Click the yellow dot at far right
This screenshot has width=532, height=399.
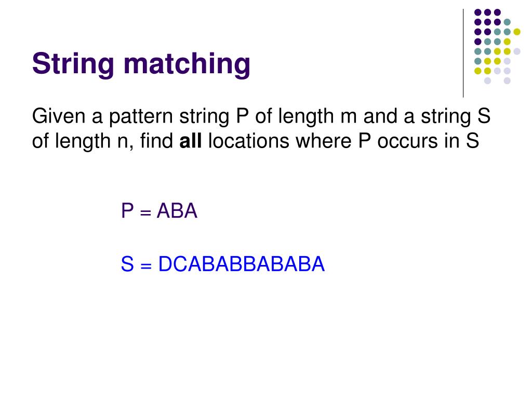point(517,32)
